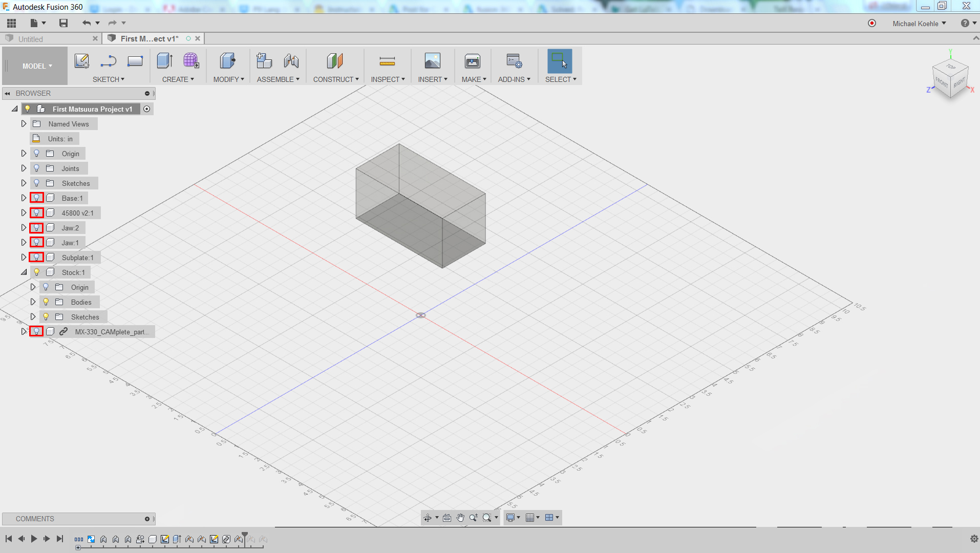Open Michael Koehle account menu
This screenshot has width=980, height=553.
919,24
